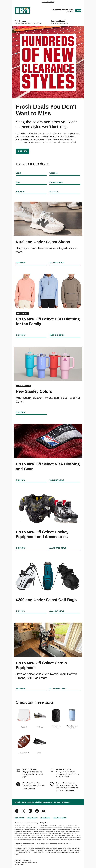The height and width of the screenshot is (868, 96).
Task: Open the X (Twitter) social icon
Action: [24, 811]
